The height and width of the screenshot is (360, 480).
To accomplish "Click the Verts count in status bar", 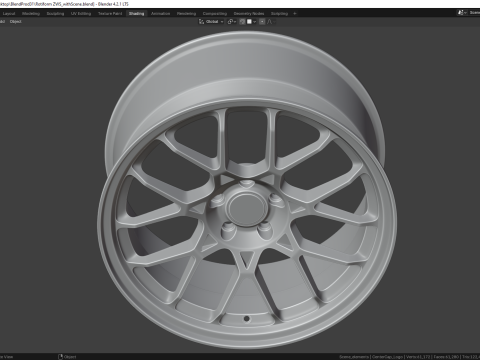I will (x=418, y=357).
